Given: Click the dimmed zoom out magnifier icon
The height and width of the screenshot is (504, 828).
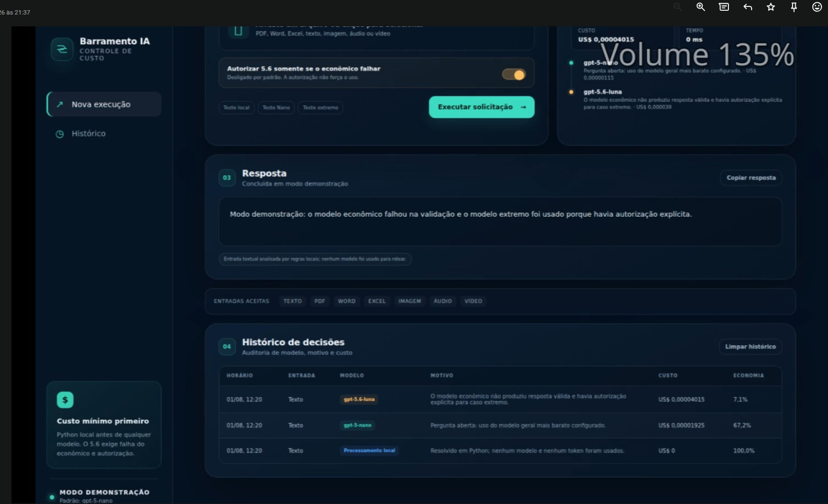Looking at the screenshot, I should (677, 7).
